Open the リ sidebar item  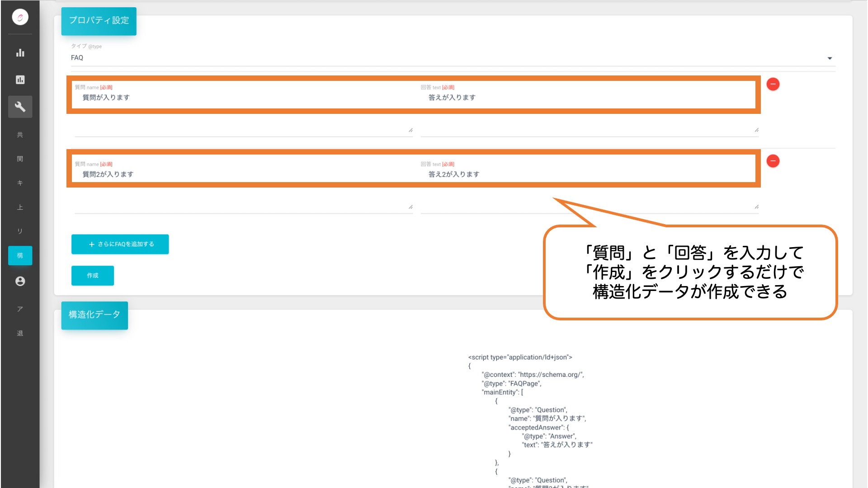point(20,231)
